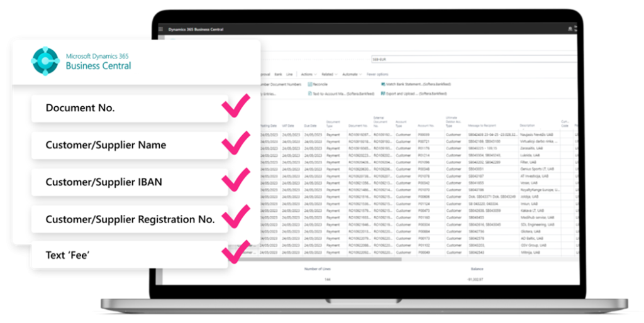The image size is (644, 323).
Task: Open the app launcher waffle icon
Action: (x=160, y=29)
